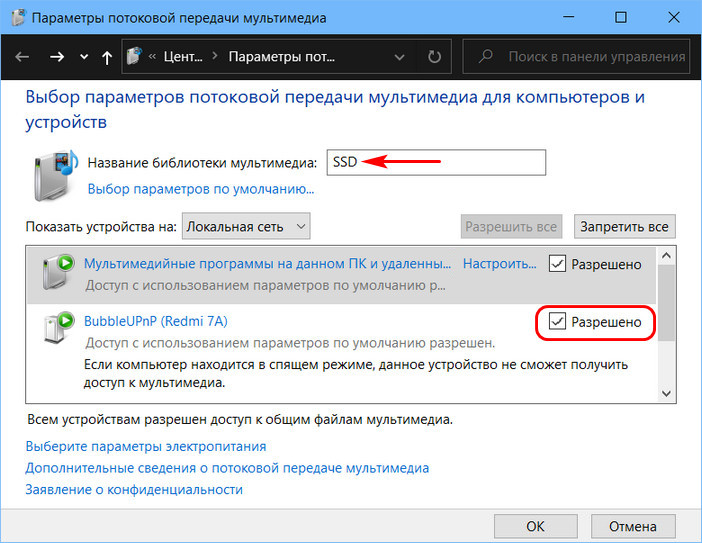The width and height of the screenshot is (702, 543).
Task: Click the Центр breadcrumb segment
Action: [x=187, y=58]
